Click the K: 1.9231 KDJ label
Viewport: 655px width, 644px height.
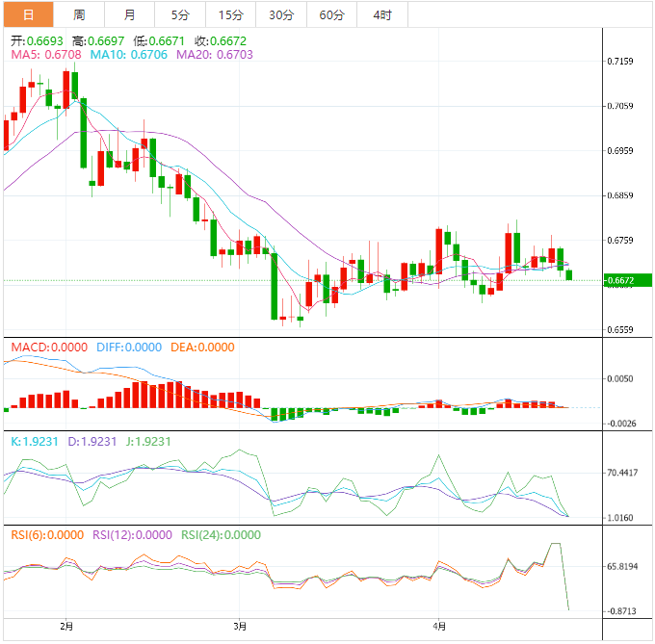click(35, 441)
